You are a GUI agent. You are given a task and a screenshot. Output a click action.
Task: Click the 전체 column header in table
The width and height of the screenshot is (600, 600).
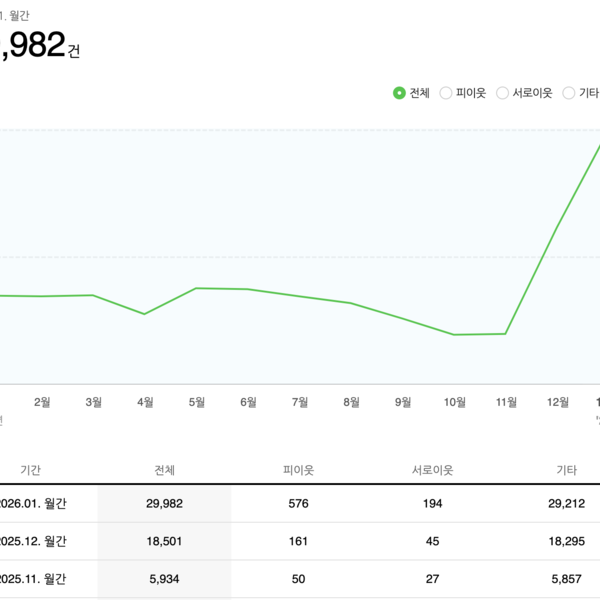(x=165, y=470)
